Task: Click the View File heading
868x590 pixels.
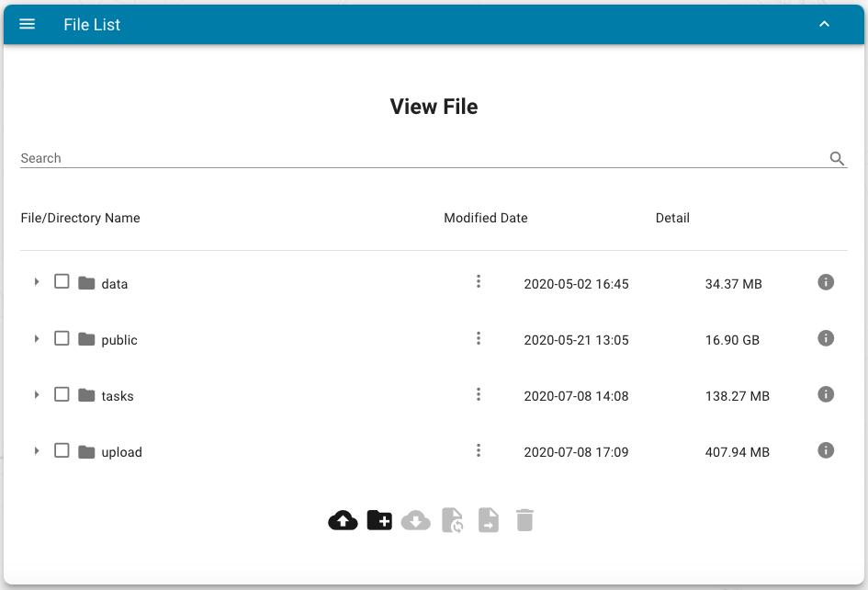Action: [434, 107]
